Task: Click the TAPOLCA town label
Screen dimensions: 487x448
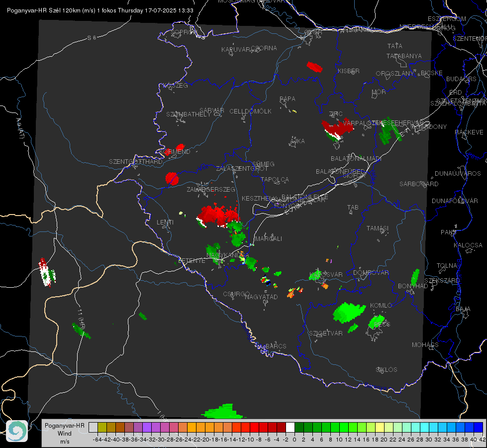Action: pos(275,179)
